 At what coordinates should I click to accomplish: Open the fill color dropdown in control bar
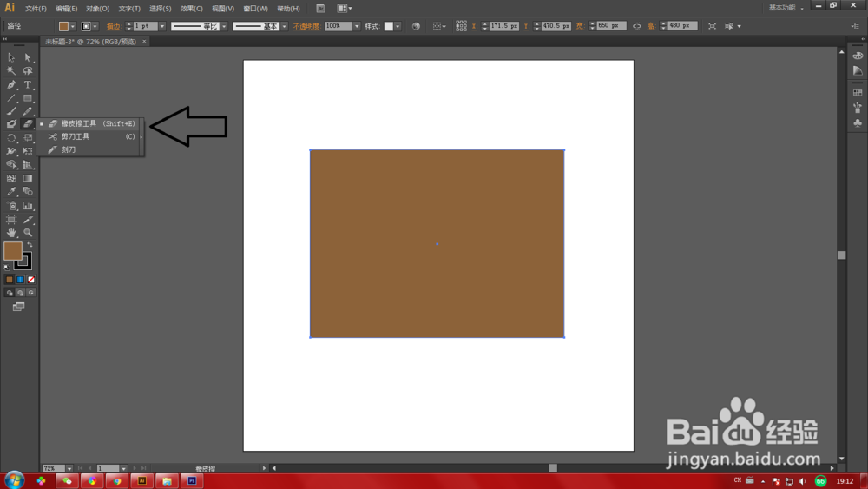point(73,27)
